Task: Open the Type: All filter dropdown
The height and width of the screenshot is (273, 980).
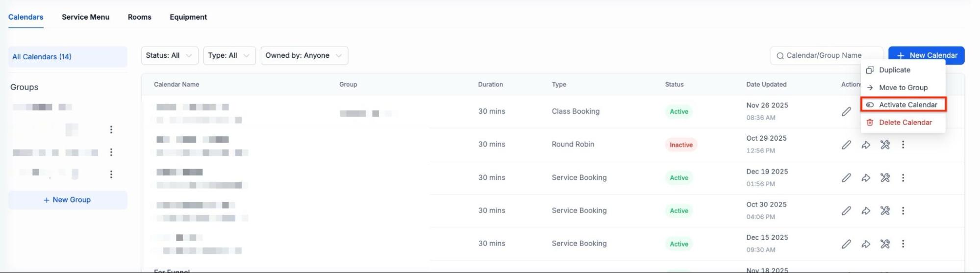Action: [229, 55]
